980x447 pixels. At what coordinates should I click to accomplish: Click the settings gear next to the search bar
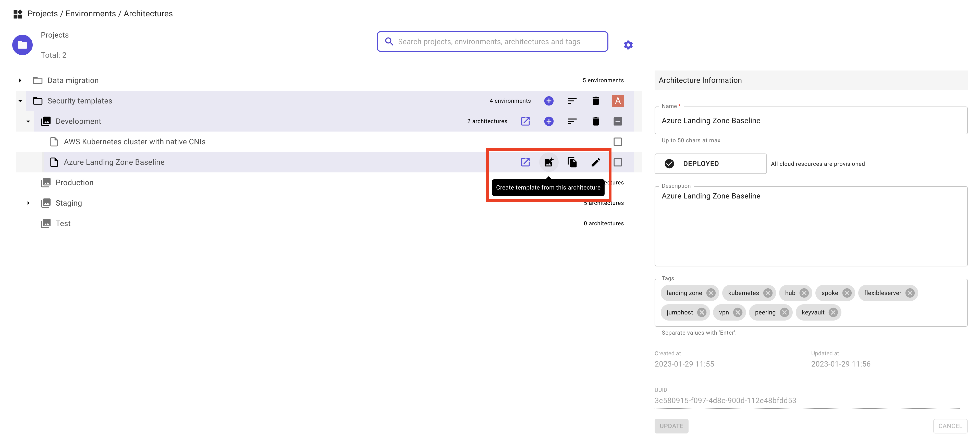point(628,45)
